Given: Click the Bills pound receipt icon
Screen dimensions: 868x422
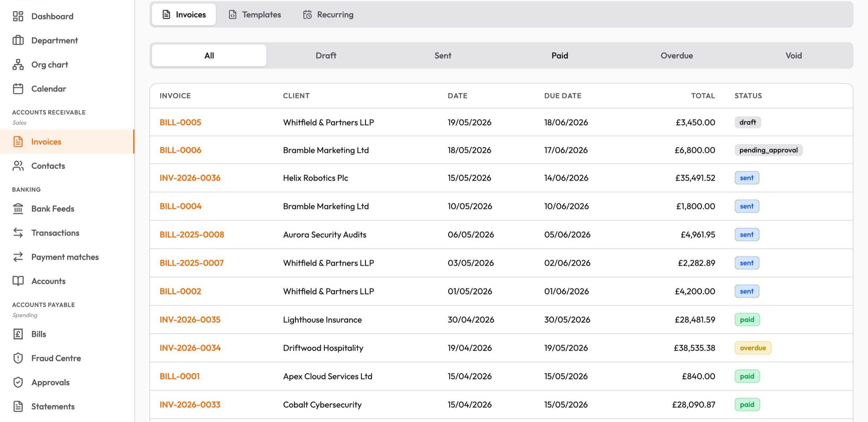Looking at the screenshot, I should coord(18,334).
